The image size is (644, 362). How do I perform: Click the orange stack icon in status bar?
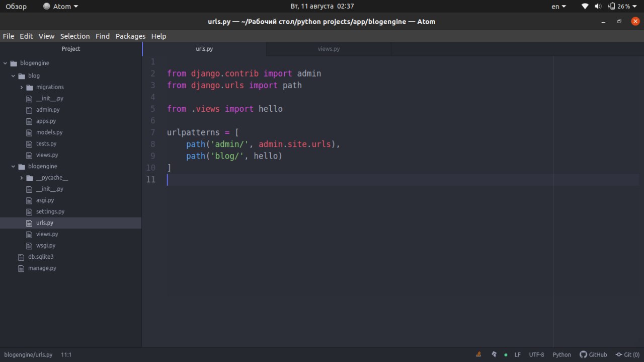click(x=478, y=354)
